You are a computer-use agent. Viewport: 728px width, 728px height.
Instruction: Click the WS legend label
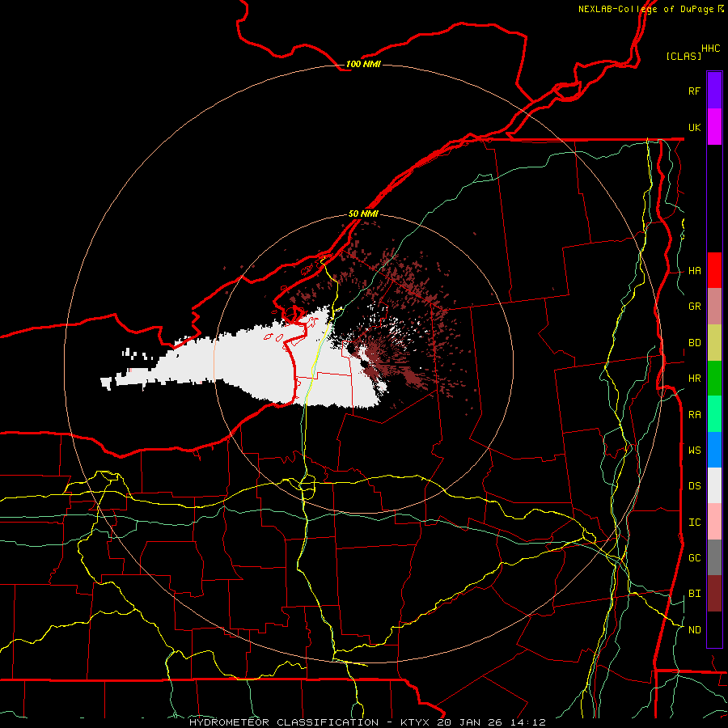click(x=694, y=450)
